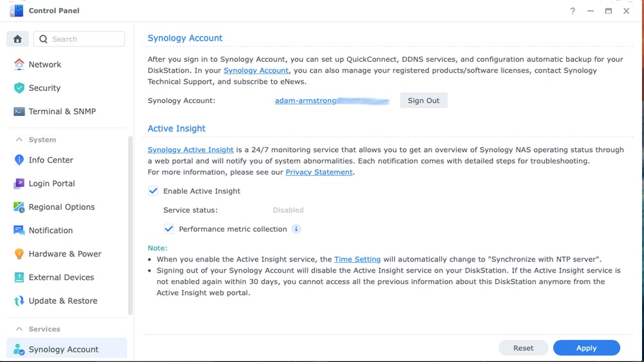
Task: Click the Disabled service status text
Action: (x=288, y=210)
